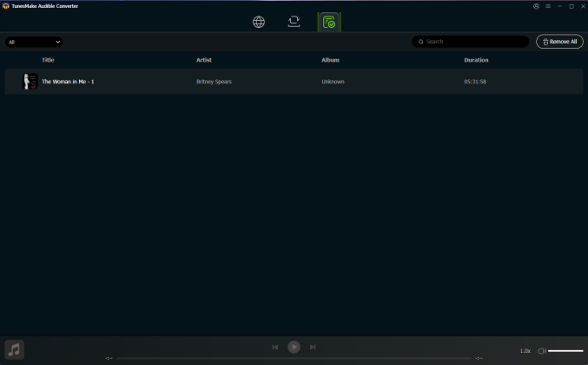Maximize the TunesMake window
Screen dimensions: 588x365
[x=571, y=6]
